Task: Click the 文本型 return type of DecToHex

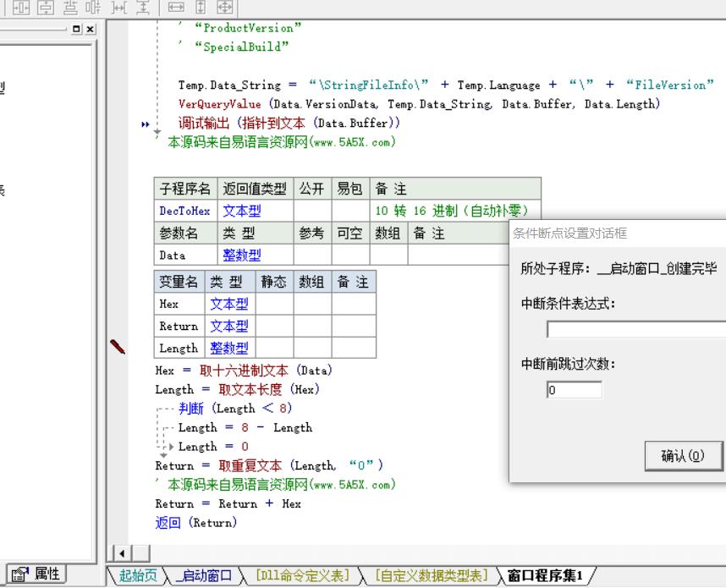Action: click(x=242, y=211)
